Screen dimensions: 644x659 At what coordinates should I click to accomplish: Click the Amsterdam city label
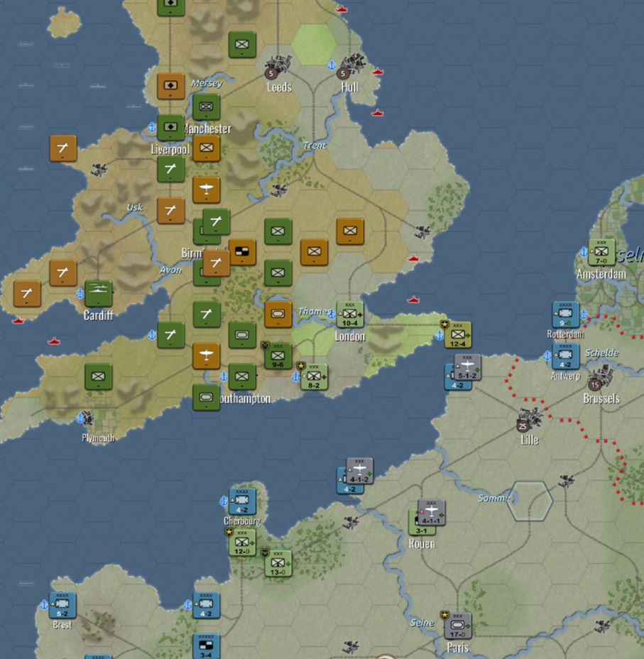click(601, 274)
